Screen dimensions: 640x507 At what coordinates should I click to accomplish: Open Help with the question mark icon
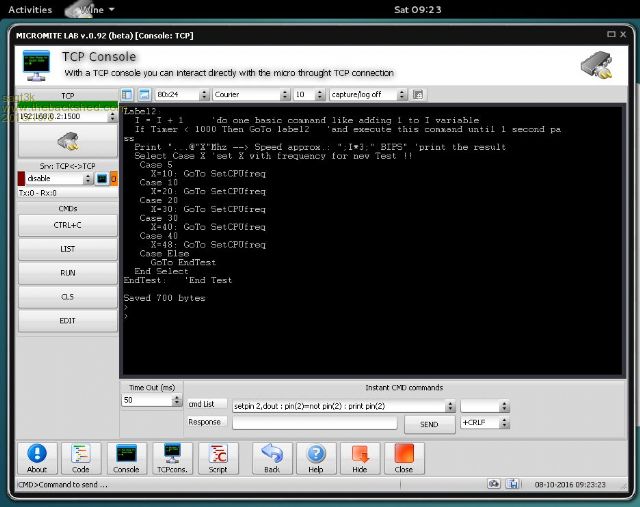pyautogui.click(x=316, y=455)
